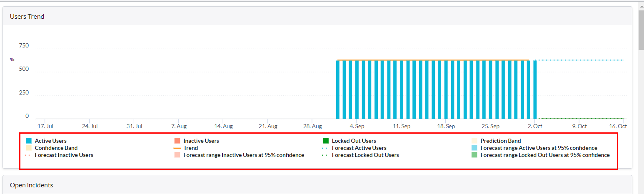Click the last Active Users bar near 2. Oct
This screenshot has width=644, height=194.
tap(535, 90)
